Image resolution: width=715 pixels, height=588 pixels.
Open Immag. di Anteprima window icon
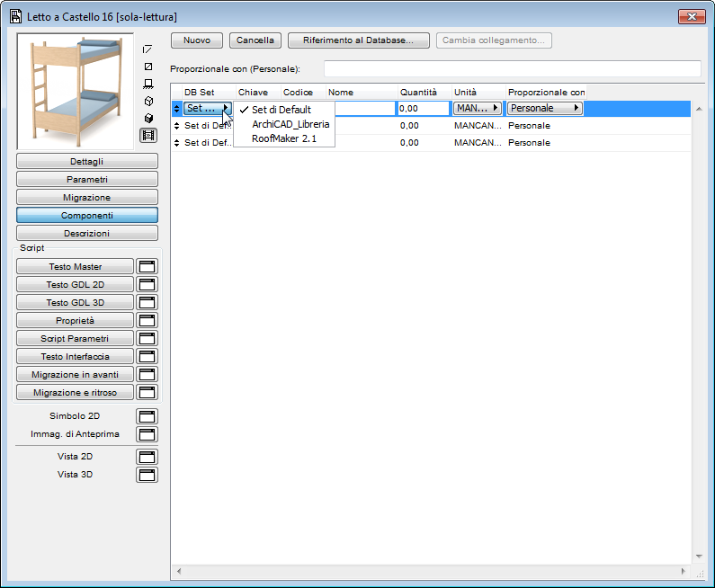click(x=147, y=434)
